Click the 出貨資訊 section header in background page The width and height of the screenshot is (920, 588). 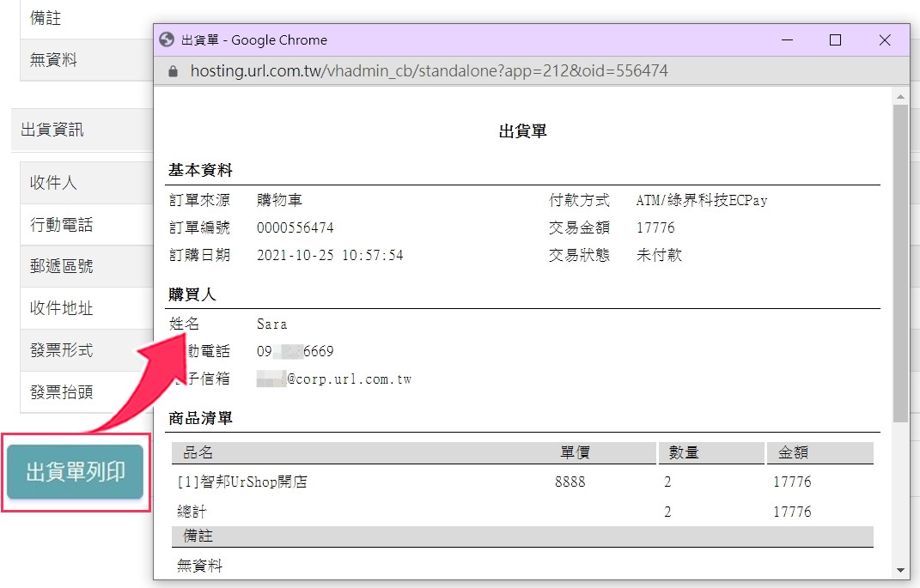pyautogui.click(x=52, y=130)
